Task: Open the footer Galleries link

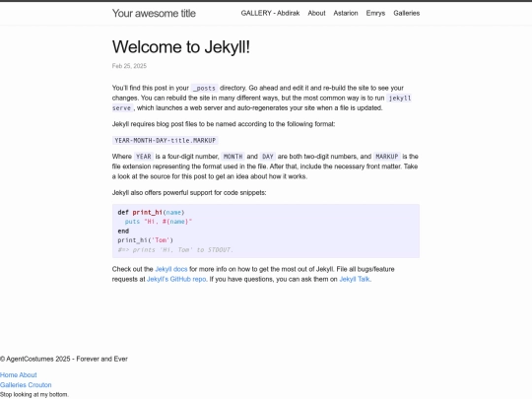Action: [x=13, y=385]
